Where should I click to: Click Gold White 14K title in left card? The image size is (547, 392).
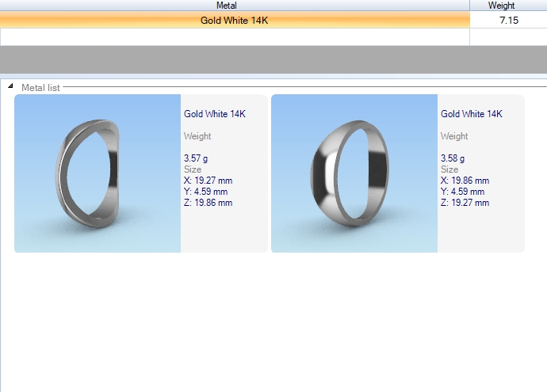click(215, 114)
